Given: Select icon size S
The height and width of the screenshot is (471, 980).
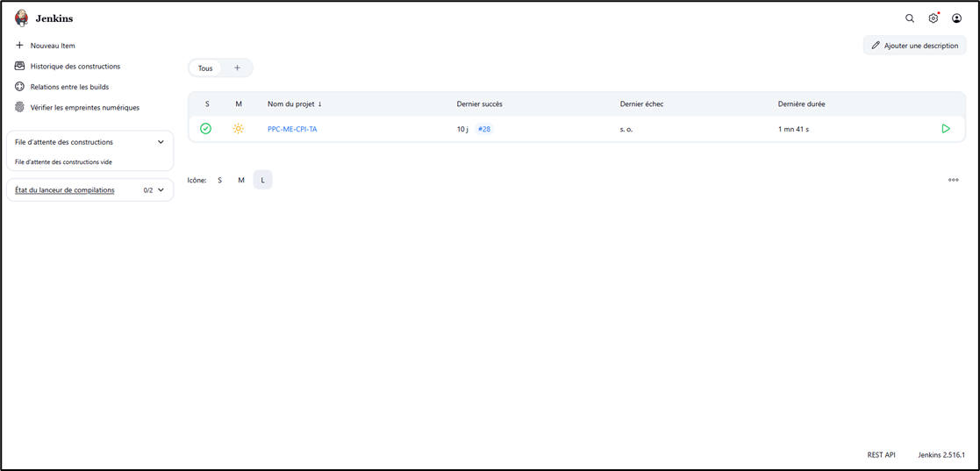Looking at the screenshot, I should pyautogui.click(x=219, y=180).
